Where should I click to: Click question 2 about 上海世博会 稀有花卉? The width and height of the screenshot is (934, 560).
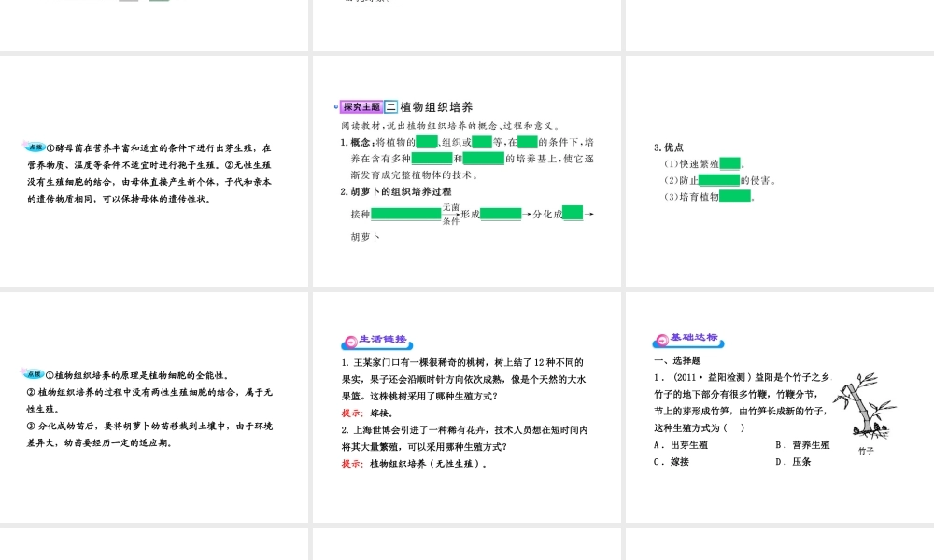pyautogui.click(x=464, y=438)
